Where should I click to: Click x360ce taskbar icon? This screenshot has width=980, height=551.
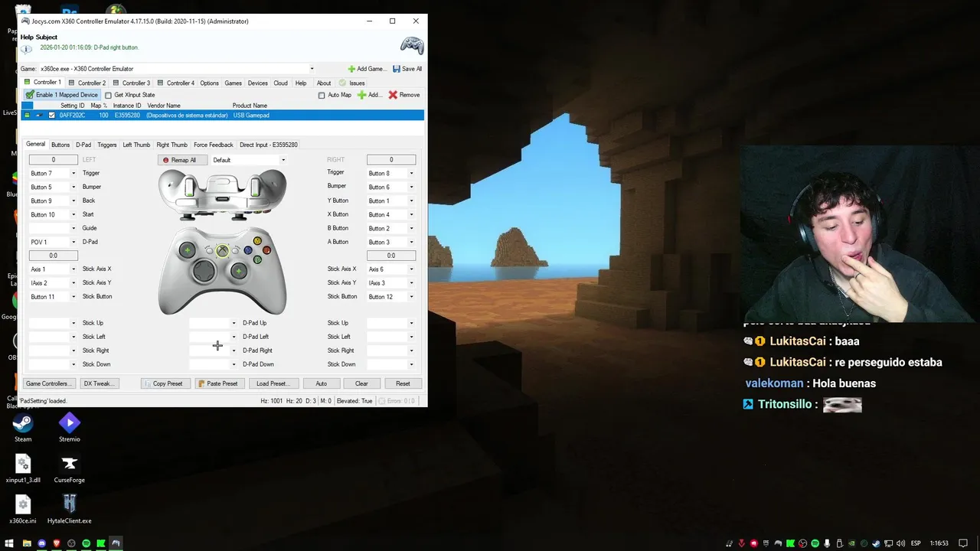pyautogui.click(x=116, y=543)
